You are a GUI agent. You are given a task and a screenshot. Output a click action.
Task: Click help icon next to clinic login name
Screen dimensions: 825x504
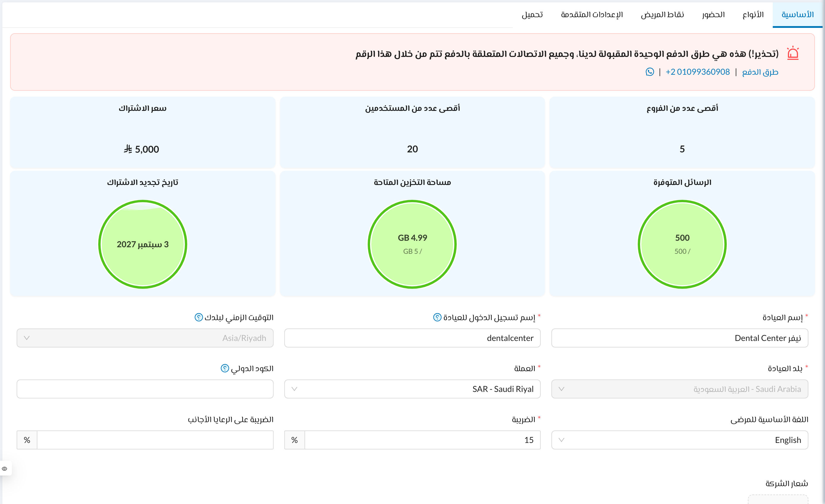[x=437, y=317]
